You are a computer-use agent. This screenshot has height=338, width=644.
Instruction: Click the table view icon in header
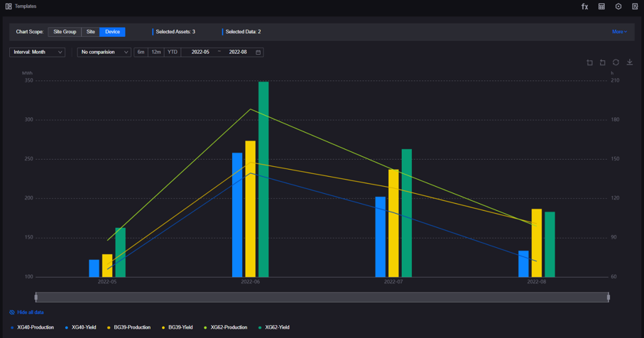(601, 6)
